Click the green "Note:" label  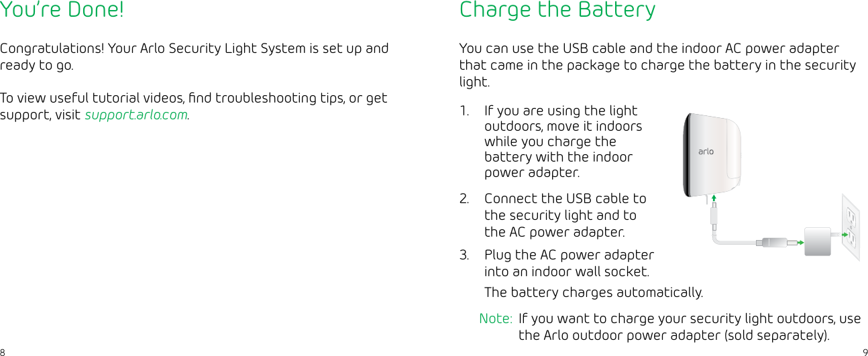(x=496, y=318)
